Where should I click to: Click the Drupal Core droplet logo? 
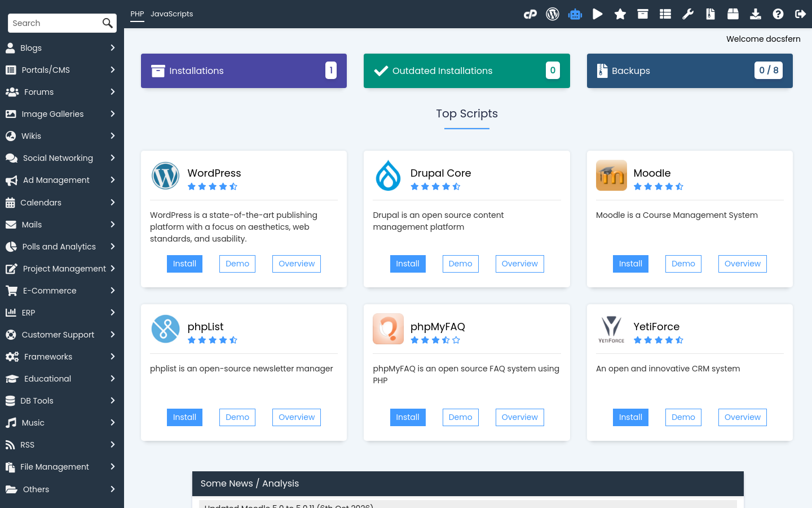coord(389,176)
